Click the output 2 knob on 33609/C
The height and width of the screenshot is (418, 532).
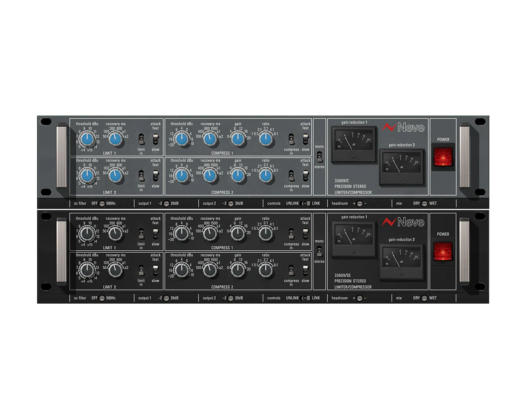231,203
